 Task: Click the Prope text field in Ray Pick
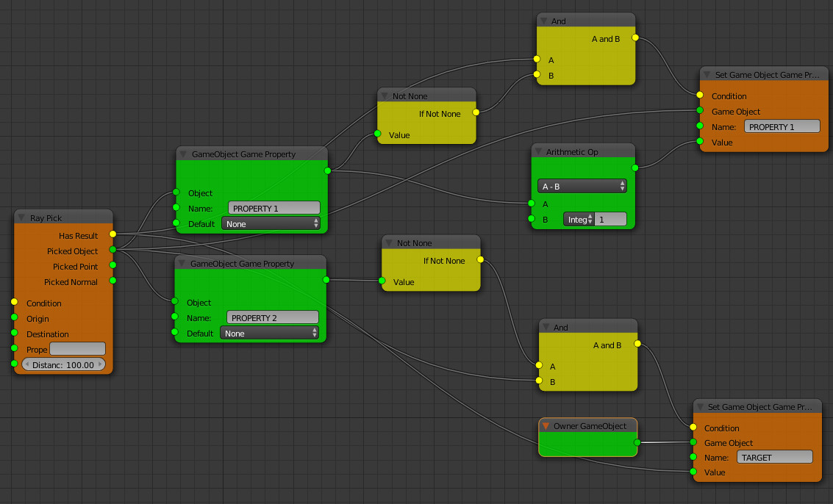(77, 349)
